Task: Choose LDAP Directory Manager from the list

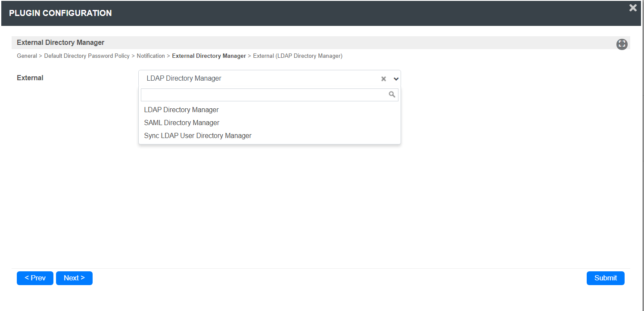Action: click(x=181, y=110)
